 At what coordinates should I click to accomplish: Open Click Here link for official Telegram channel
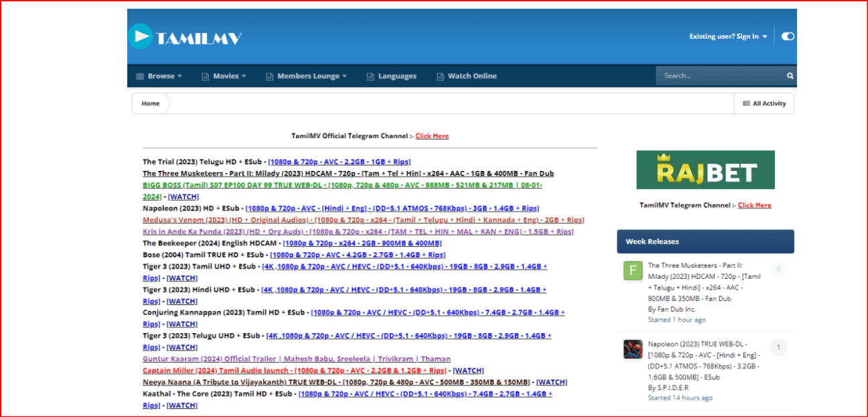(x=432, y=135)
